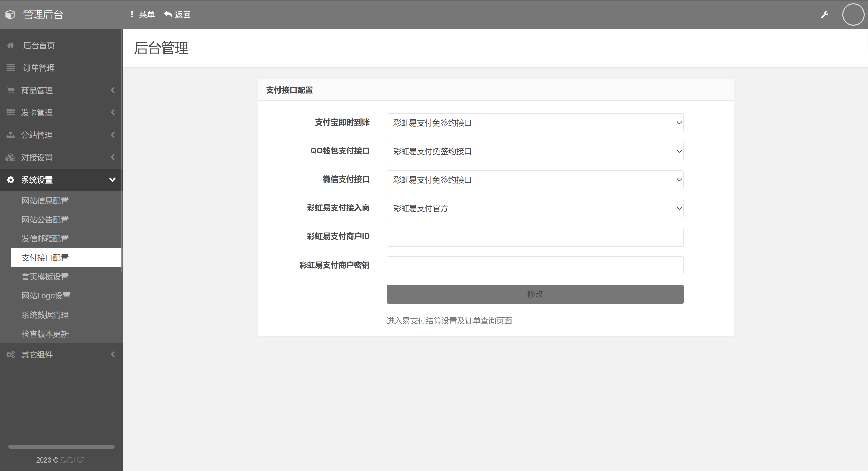Open the 彩虹易支付接入商 dropdown
The height and width of the screenshot is (471, 868).
click(535, 208)
